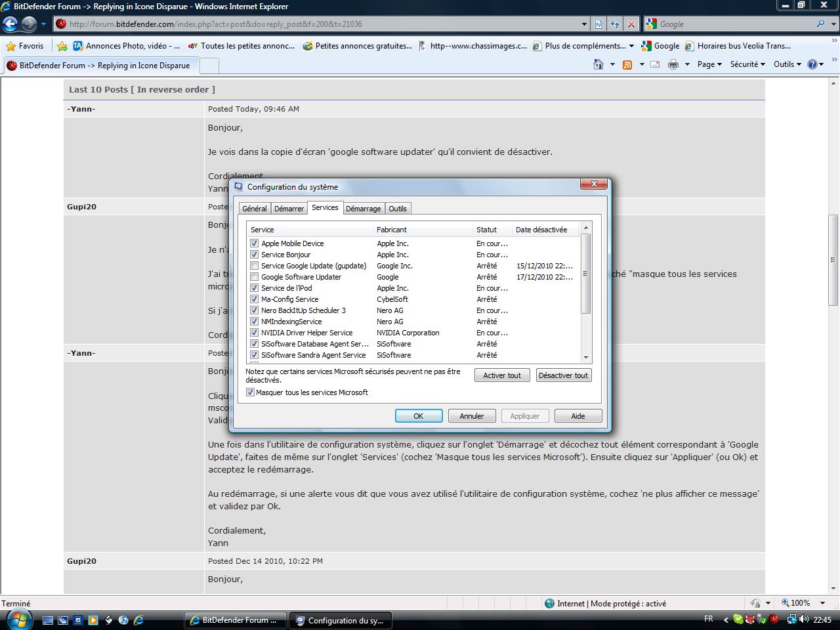
Task: Click the network connection tray icon
Action: click(x=791, y=619)
